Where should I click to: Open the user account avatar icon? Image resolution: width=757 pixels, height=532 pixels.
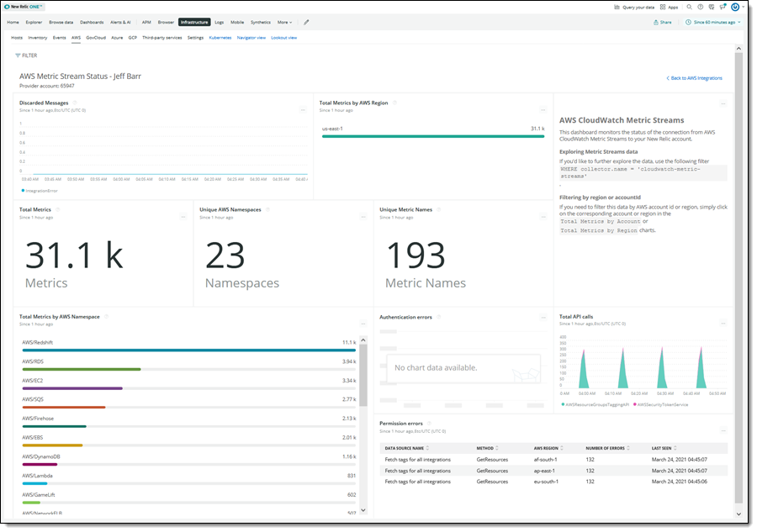(x=735, y=7)
